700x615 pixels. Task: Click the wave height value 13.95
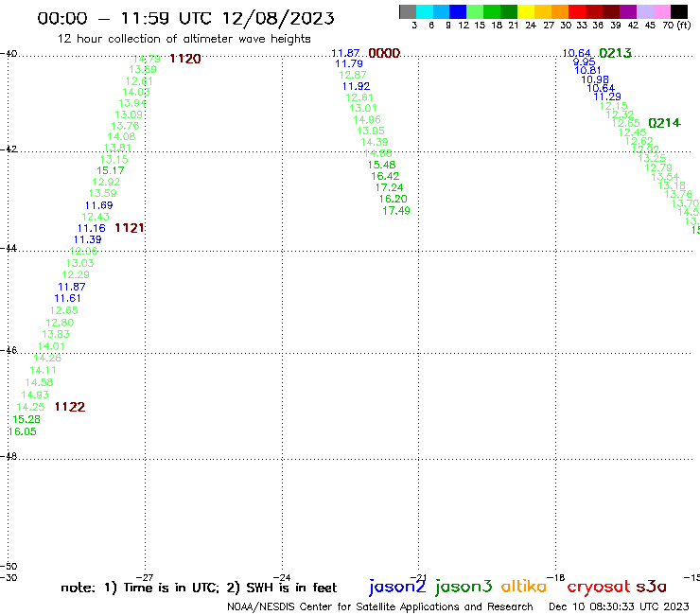point(371,132)
